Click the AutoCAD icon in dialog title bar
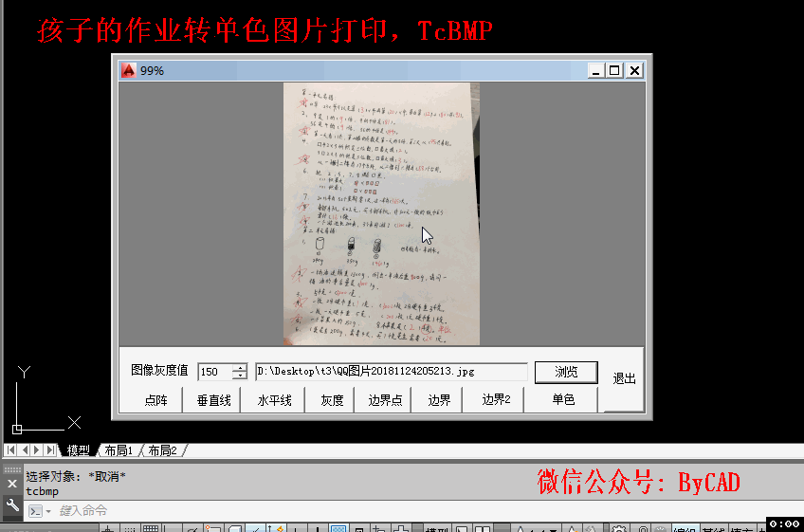This screenshot has height=532, width=804. tap(128, 70)
